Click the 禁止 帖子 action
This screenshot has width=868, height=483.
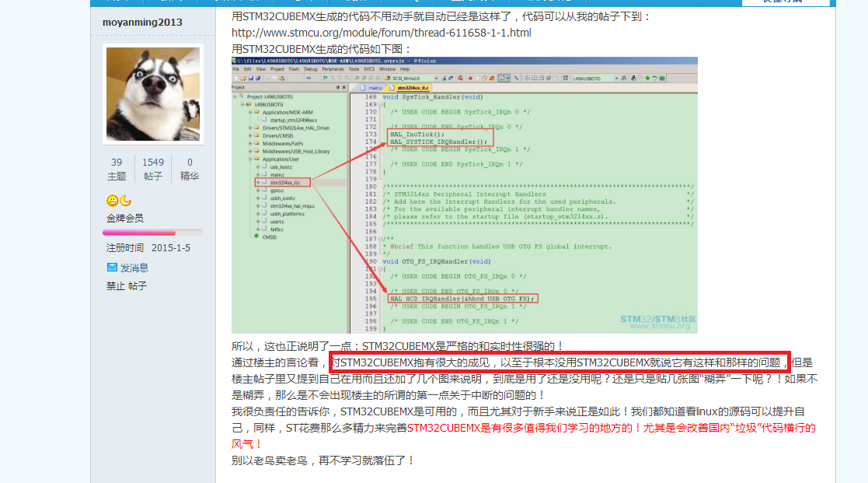click(x=127, y=285)
